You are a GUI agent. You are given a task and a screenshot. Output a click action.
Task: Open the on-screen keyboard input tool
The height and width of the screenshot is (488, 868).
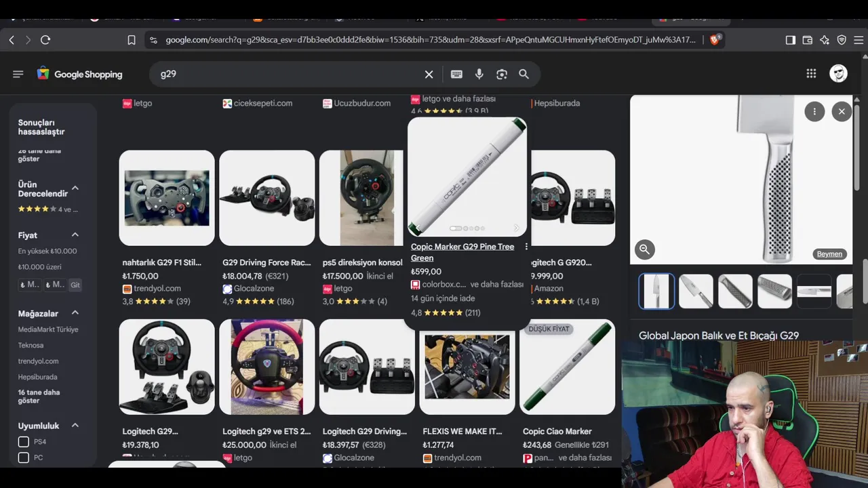(456, 74)
